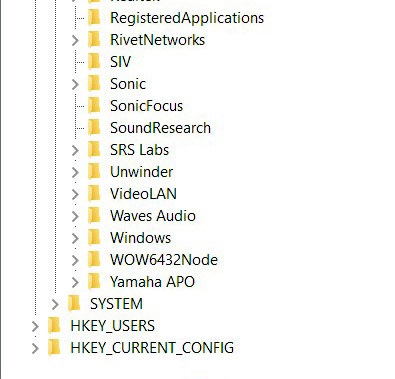The width and height of the screenshot is (395, 379).
Task: Select the Sonic key label
Action: (128, 84)
